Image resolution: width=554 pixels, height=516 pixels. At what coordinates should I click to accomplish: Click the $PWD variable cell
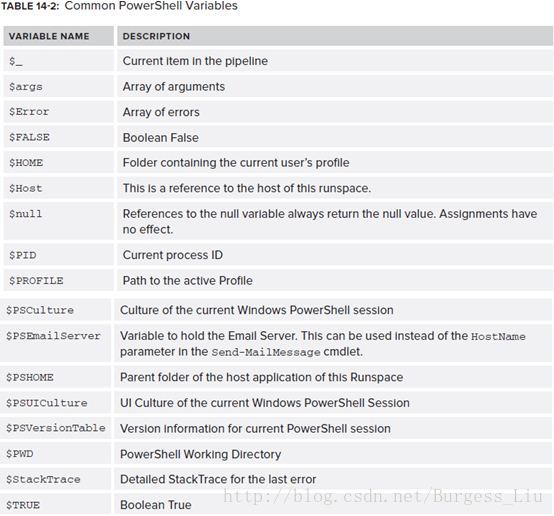tap(55, 454)
